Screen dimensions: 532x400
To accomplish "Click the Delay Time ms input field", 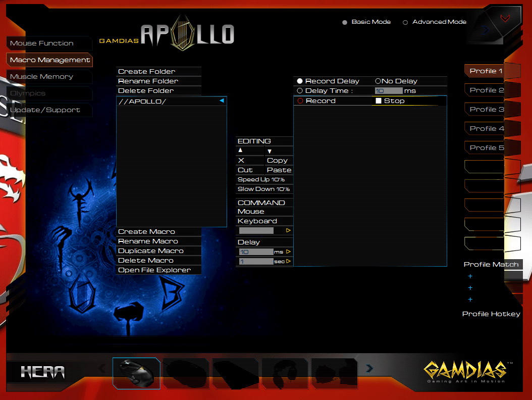I will [x=389, y=91].
